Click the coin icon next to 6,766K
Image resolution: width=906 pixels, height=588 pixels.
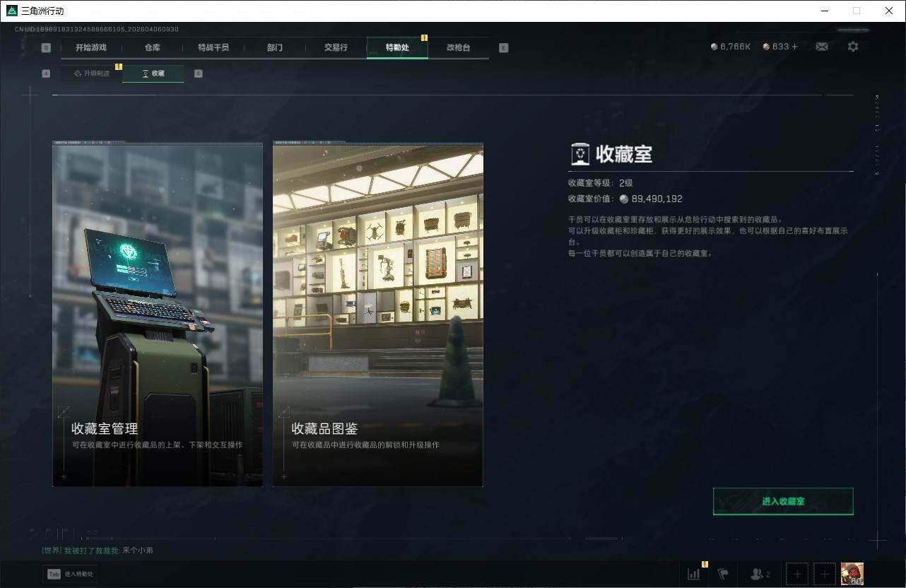point(713,46)
